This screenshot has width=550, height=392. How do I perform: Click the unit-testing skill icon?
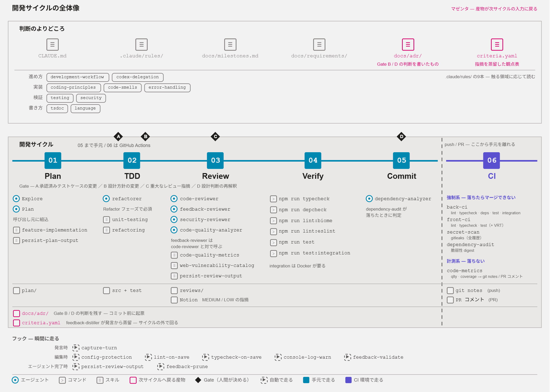coord(107,220)
